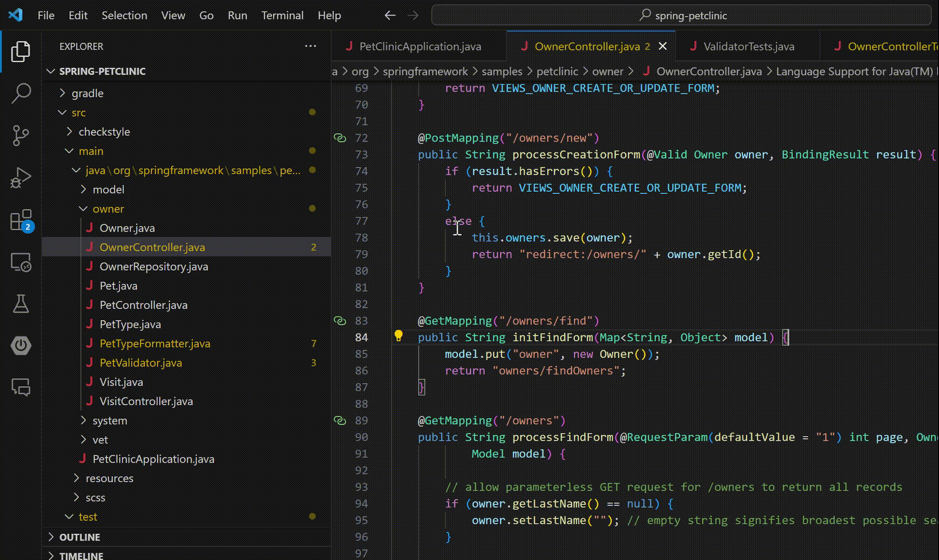The width and height of the screenshot is (939, 560).
Task: Open the Extensions view showing badge 2
Action: tap(21, 220)
